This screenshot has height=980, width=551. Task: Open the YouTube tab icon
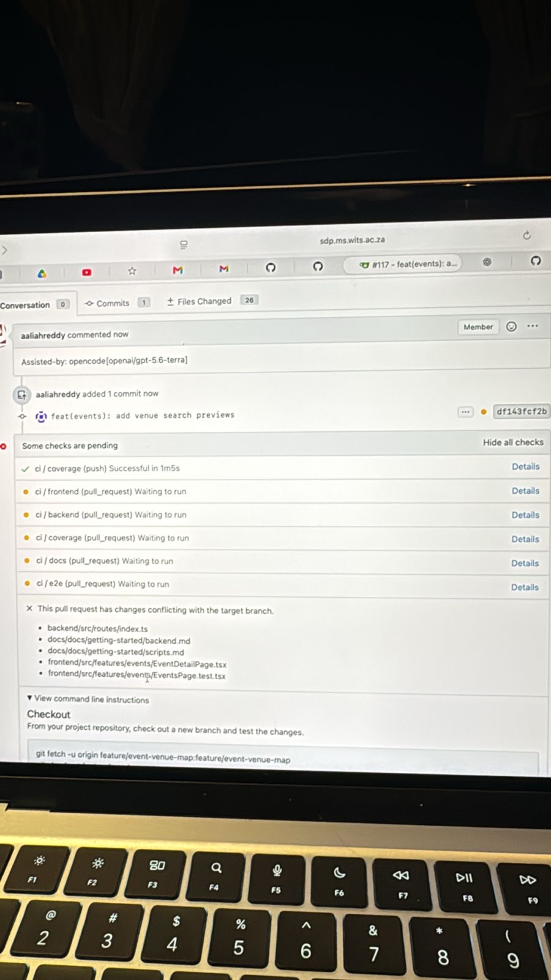click(87, 272)
